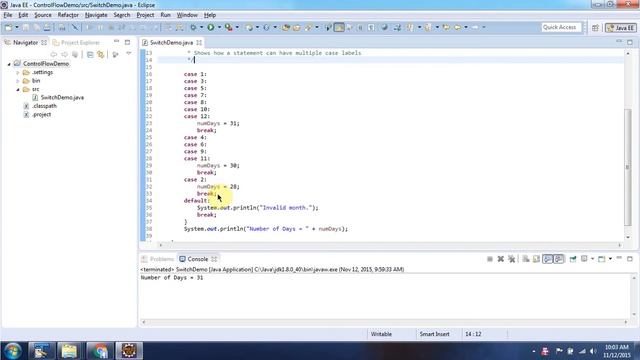
Task: Open the File Explorer taskbar icon
Action: (x=69, y=351)
